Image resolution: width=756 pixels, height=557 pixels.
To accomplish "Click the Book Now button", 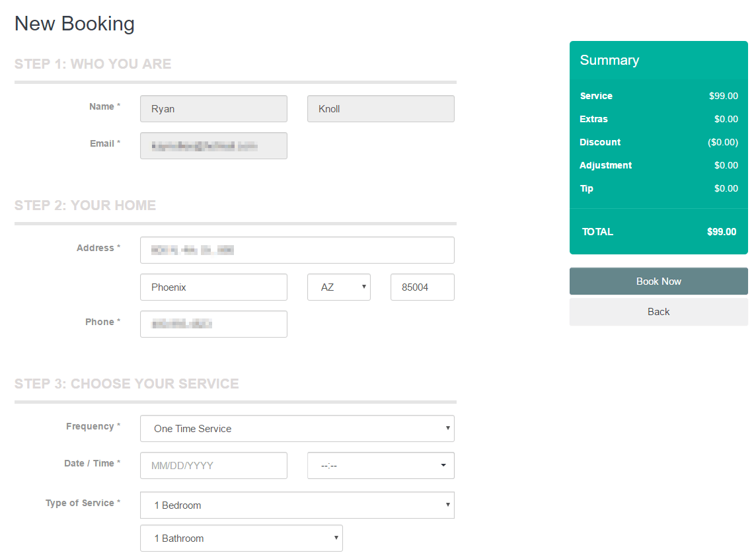I will click(x=658, y=281).
